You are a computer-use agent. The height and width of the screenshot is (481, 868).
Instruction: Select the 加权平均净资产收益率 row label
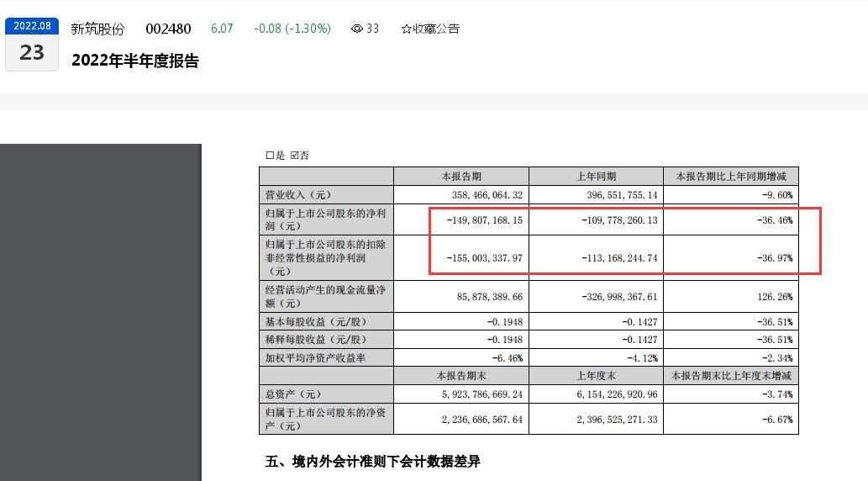point(315,357)
